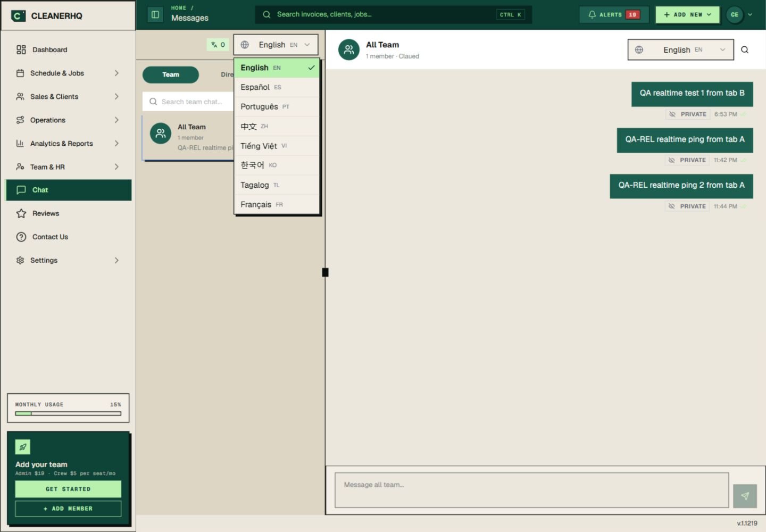Open the Chat section in sidebar
The image size is (766, 532).
(69, 190)
